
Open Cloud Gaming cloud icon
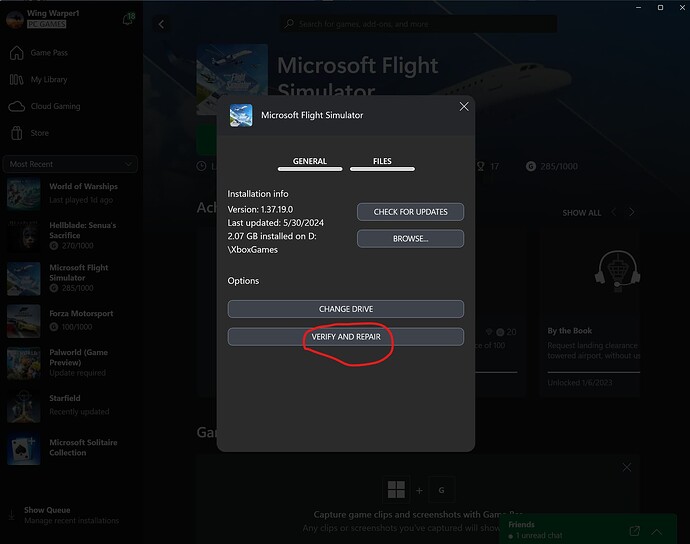[x=17, y=107]
